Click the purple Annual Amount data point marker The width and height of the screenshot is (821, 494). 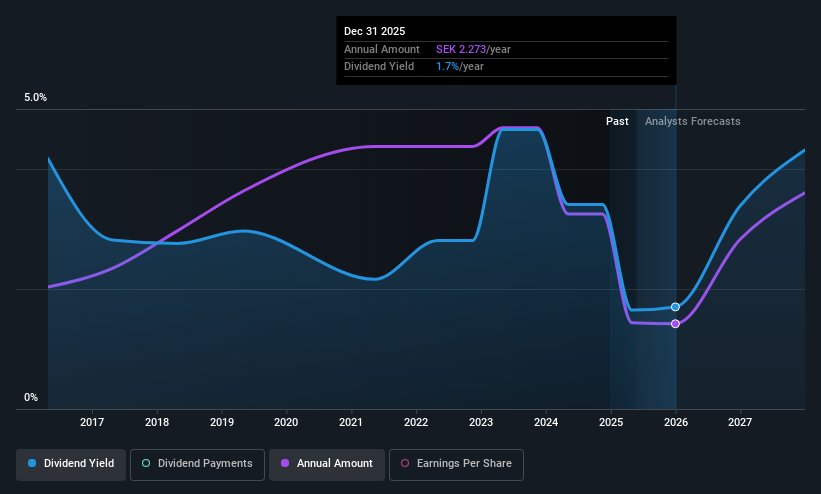675,324
